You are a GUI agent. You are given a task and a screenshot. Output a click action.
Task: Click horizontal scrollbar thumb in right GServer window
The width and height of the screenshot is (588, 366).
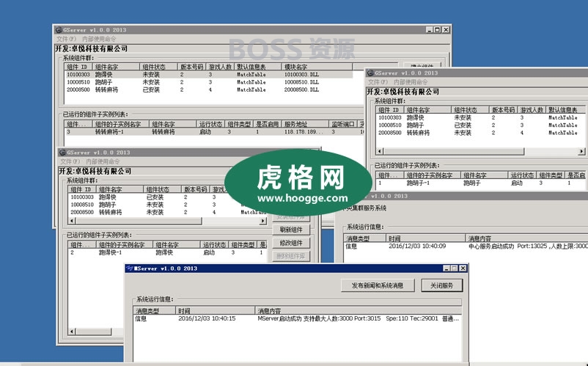pos(453,151)
